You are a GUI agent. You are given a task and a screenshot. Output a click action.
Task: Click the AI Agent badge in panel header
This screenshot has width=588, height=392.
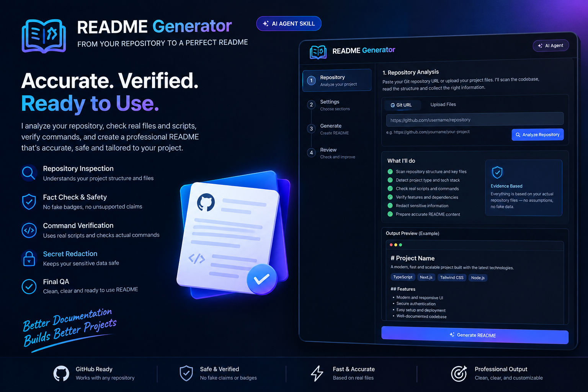[550, 46]
